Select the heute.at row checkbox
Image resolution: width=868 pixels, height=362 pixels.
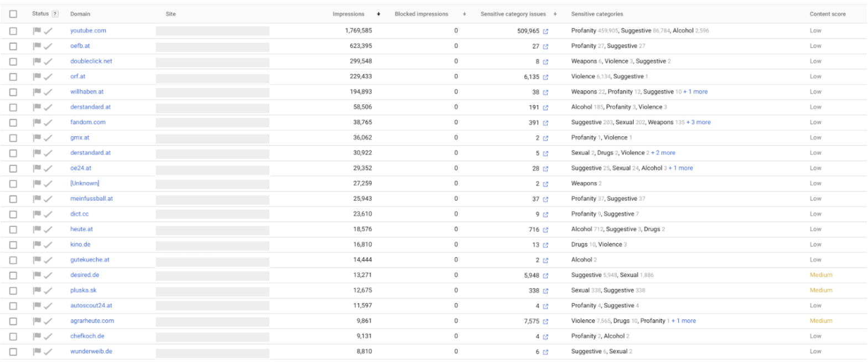click(x=13, y=230)
